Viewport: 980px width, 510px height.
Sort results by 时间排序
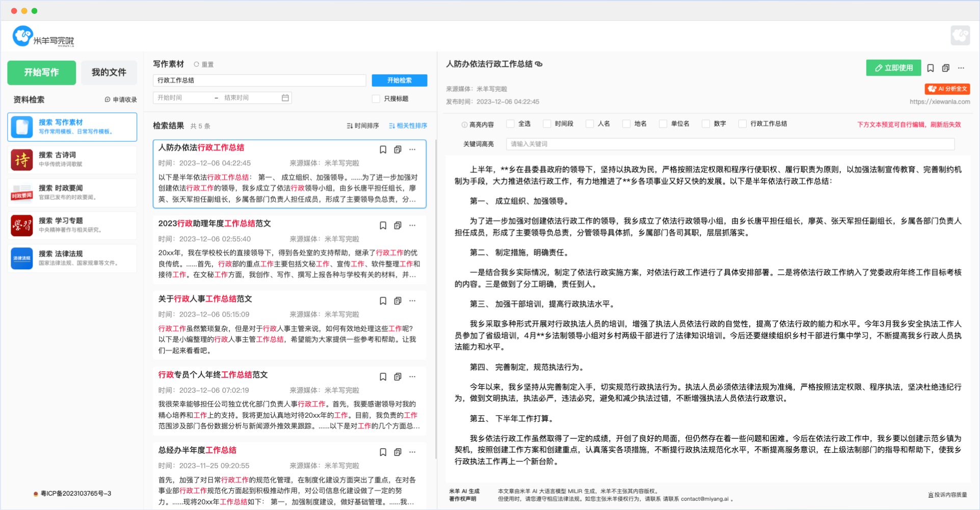pos(363,125)
